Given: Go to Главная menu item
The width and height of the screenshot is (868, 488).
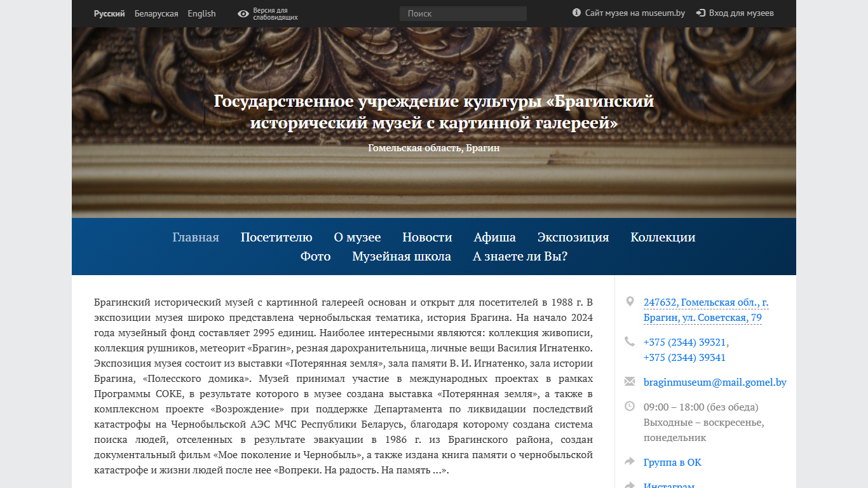Looking at the screenshot, I should pos(196,237).
